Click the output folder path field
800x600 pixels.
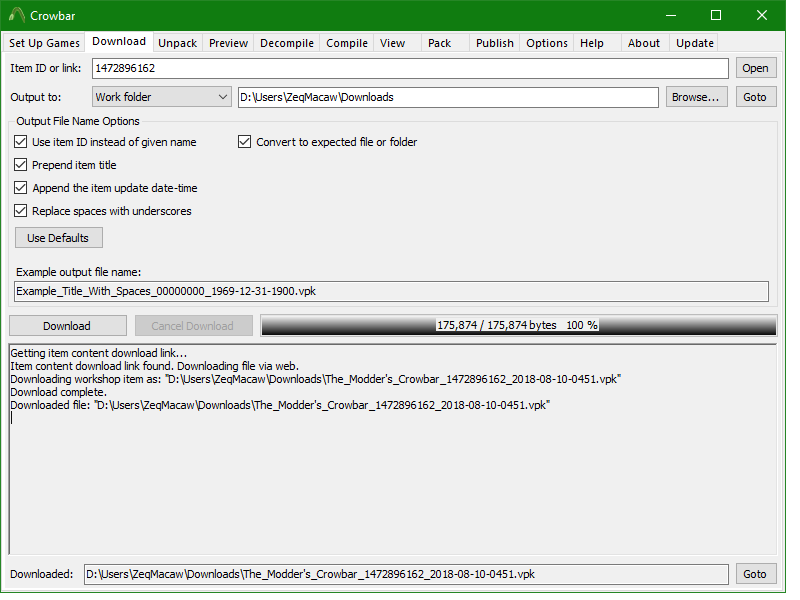point(448,97)
